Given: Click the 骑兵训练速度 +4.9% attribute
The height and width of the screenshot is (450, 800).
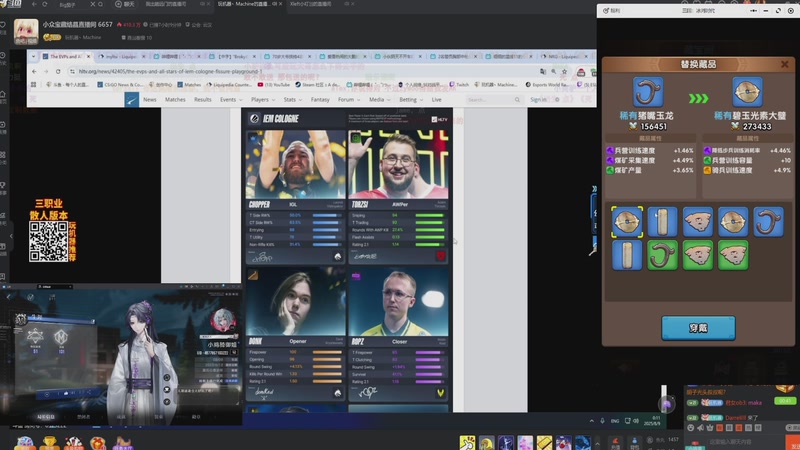Looking at the screenshot, I should 747,170.
